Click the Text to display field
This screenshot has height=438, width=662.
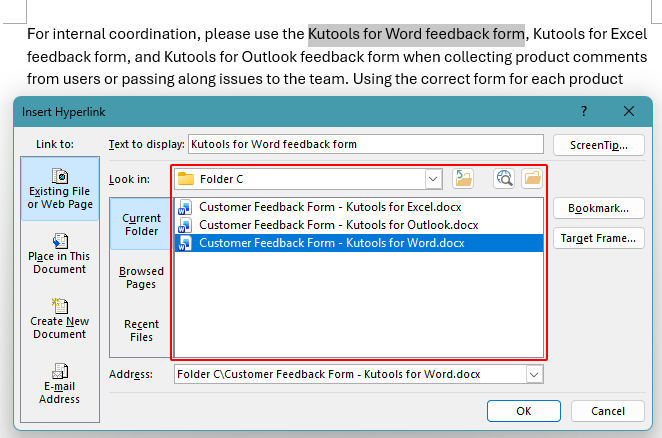click(x=366, y=144)
